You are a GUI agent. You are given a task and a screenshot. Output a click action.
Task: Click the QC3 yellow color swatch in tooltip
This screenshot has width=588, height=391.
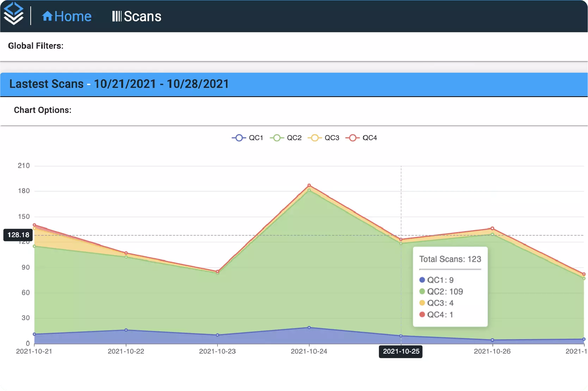click(422, 303)
